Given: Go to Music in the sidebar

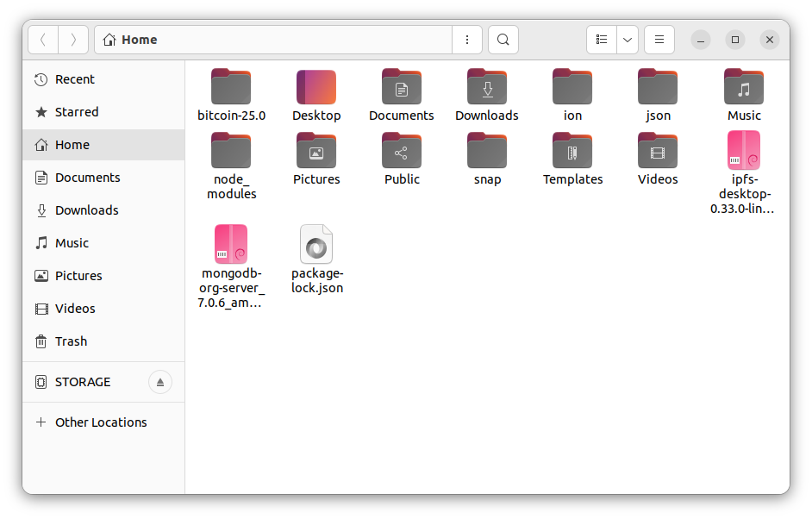Looking at the screenshot, I should pos(103,243).
